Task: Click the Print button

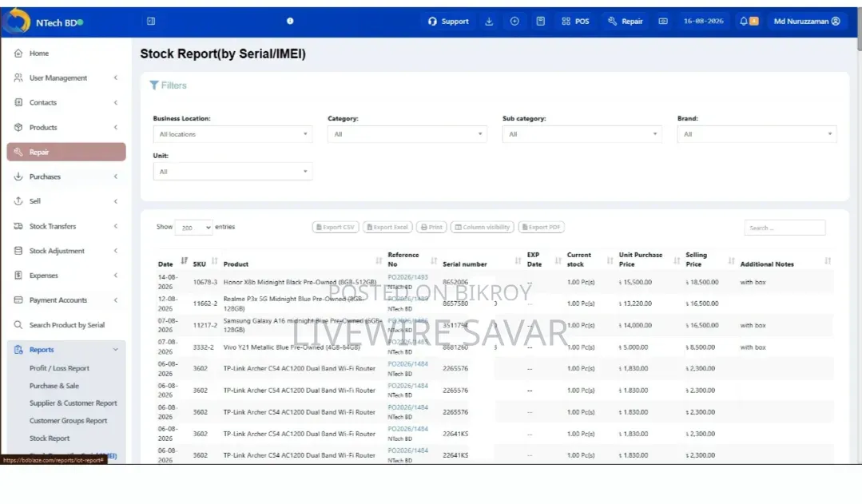Action: [431, 227]
